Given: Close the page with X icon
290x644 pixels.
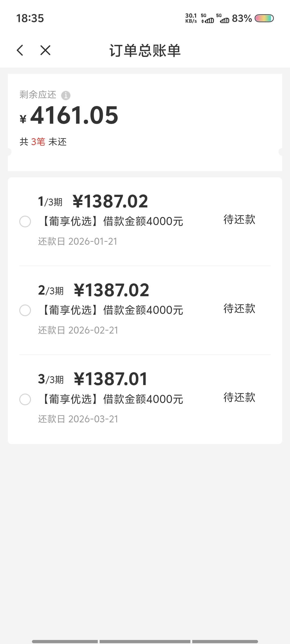Looking at the screenshot, I should point(45,50).
